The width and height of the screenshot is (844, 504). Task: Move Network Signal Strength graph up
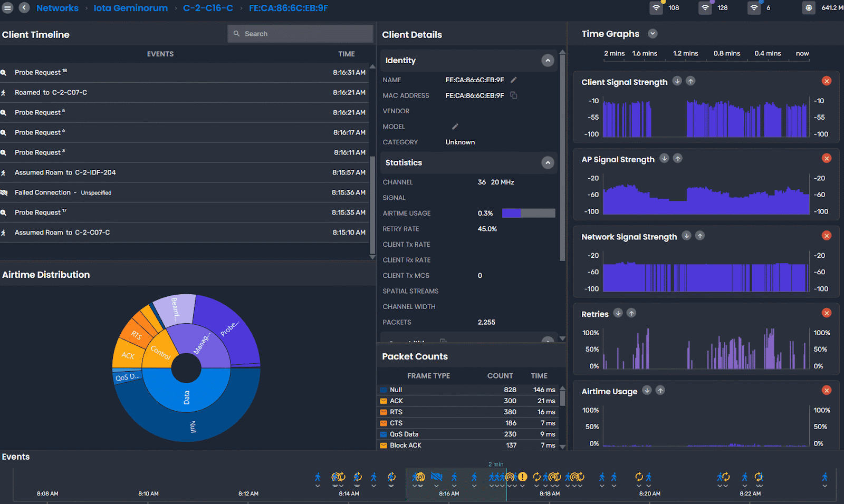700,236
